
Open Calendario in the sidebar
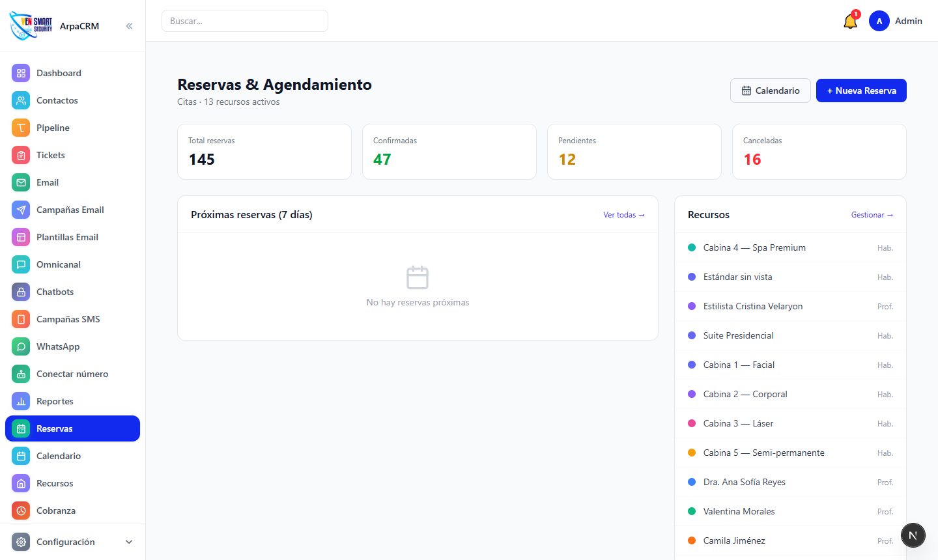(73, 456)
